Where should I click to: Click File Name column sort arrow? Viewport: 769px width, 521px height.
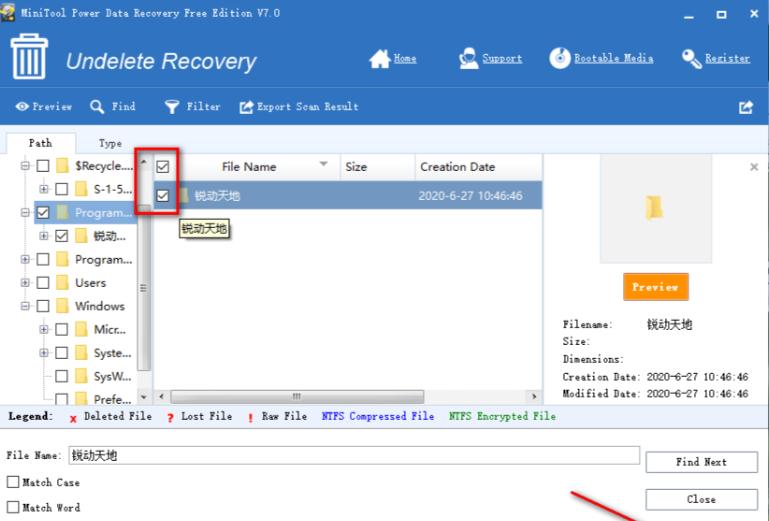tap(323, 164)
